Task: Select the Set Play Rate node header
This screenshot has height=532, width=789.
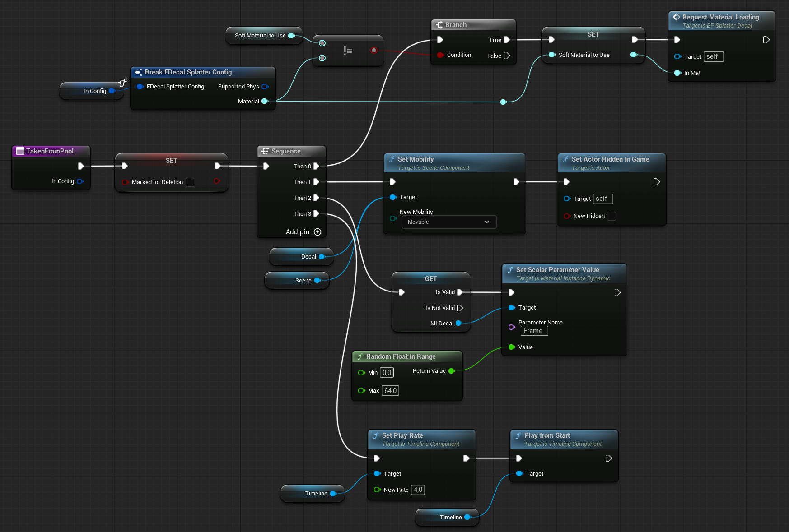Action: tap(402, 435)
